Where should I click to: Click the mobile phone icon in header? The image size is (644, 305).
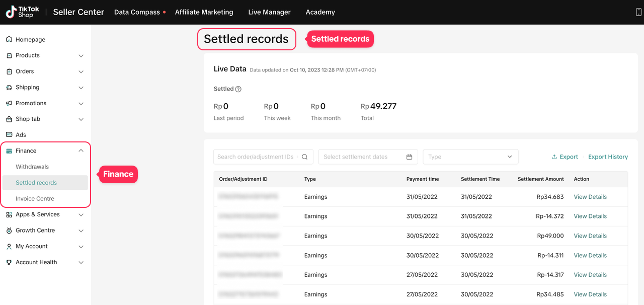[x=638, y=12]
